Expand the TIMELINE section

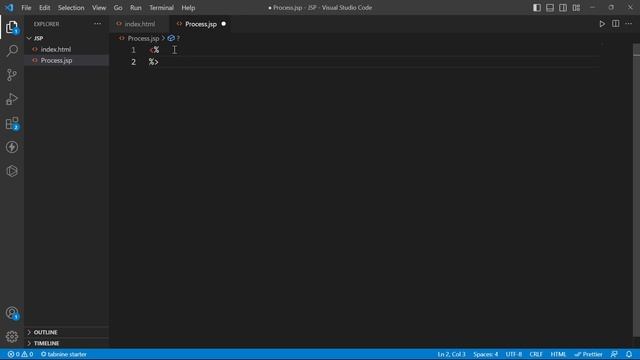46,343
